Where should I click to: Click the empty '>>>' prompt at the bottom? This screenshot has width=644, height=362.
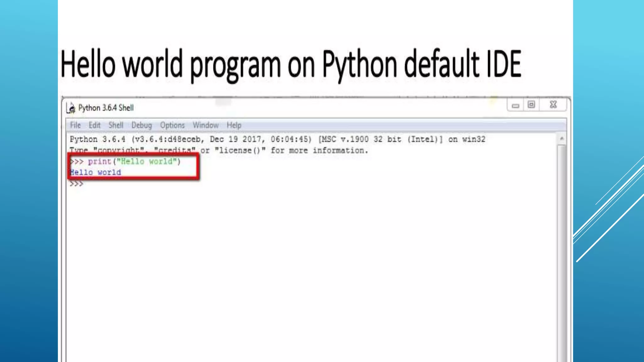(x=76, y=184)
